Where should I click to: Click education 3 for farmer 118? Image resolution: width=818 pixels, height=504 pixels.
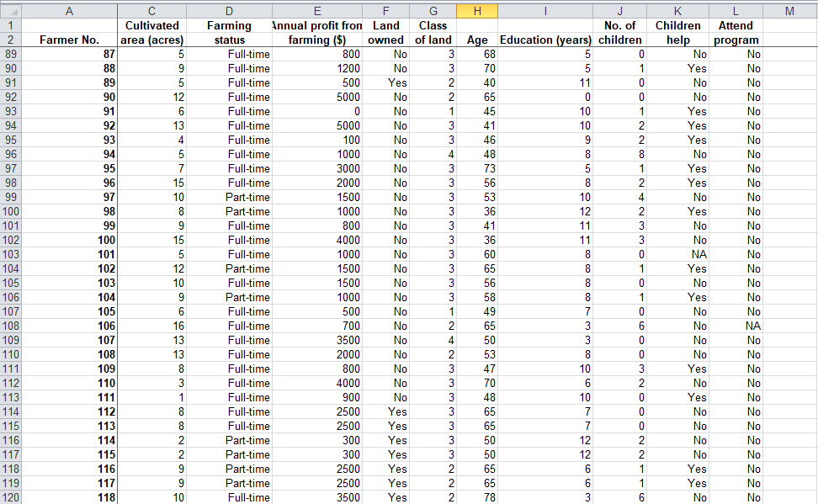point(545,497)
